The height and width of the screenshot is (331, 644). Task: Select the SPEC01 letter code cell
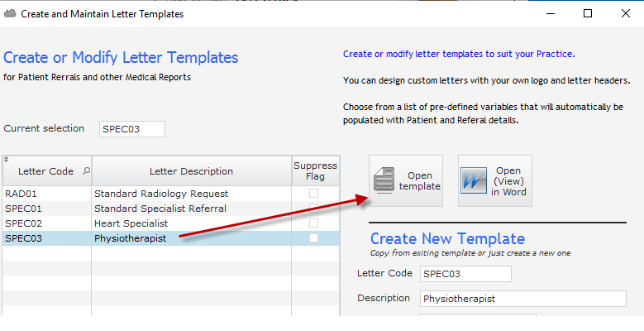[x=47, y=209]
